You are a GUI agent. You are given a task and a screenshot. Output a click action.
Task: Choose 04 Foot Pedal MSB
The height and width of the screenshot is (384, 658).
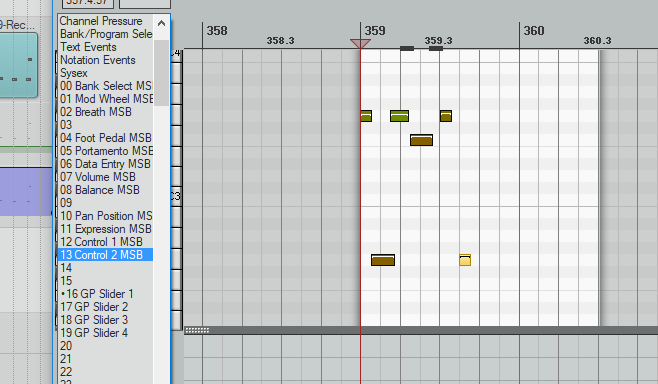pyautogui.click(x=105, y=138)
